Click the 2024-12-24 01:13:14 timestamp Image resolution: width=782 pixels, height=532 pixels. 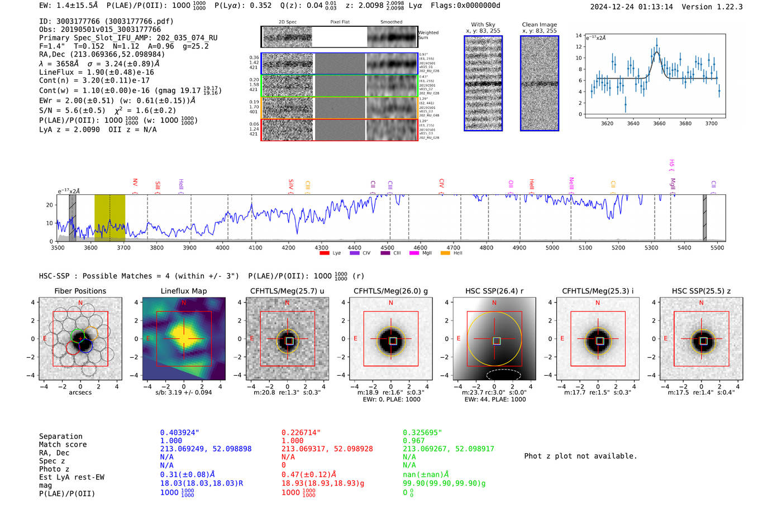631,7
